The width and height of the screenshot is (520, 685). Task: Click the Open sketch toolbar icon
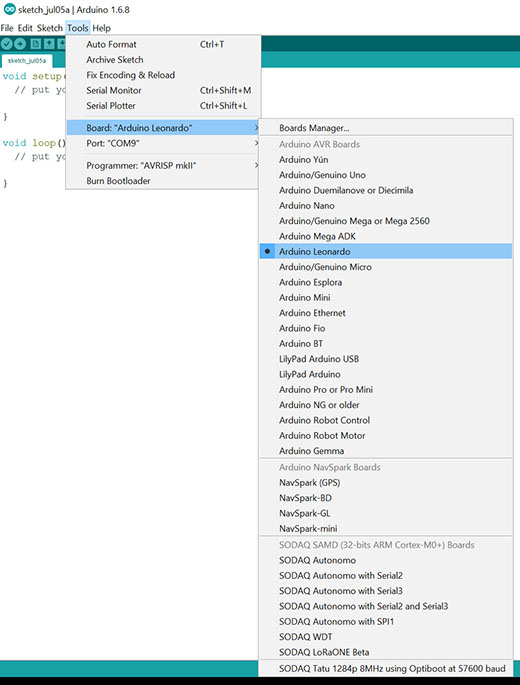(49, 44)
